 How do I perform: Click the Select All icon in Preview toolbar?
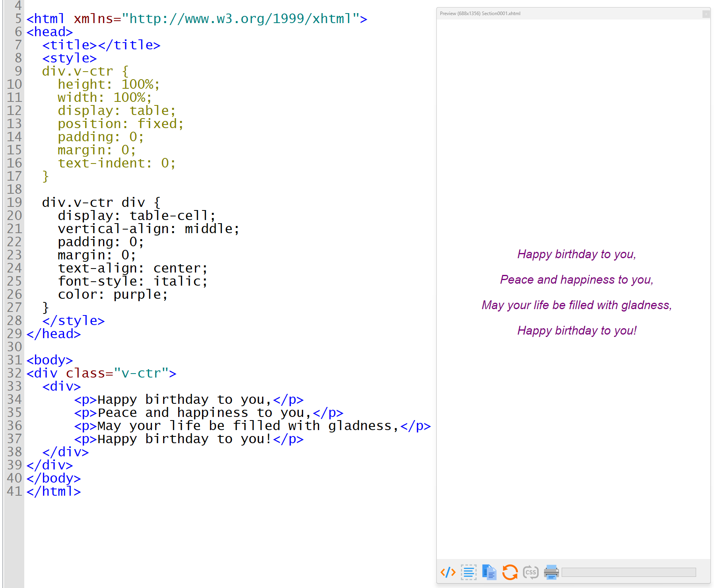tap(469, 572)
